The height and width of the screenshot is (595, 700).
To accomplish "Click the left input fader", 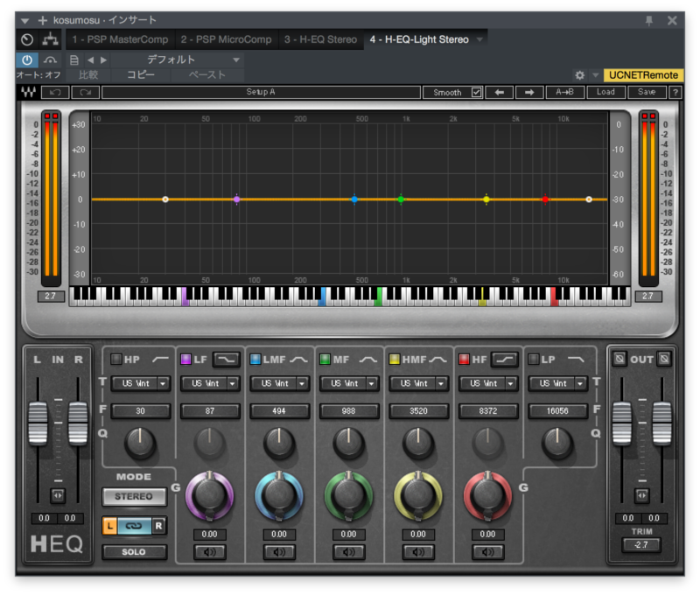I will [x=38, y=423].
